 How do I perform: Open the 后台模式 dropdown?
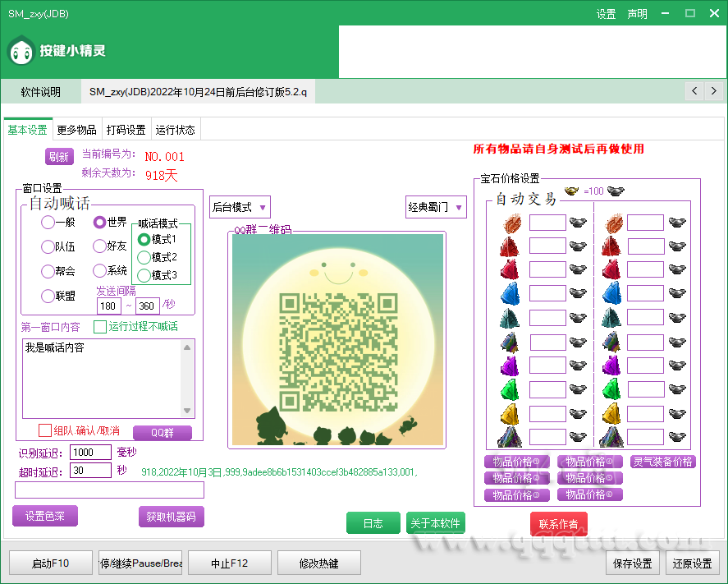[240, 207]
